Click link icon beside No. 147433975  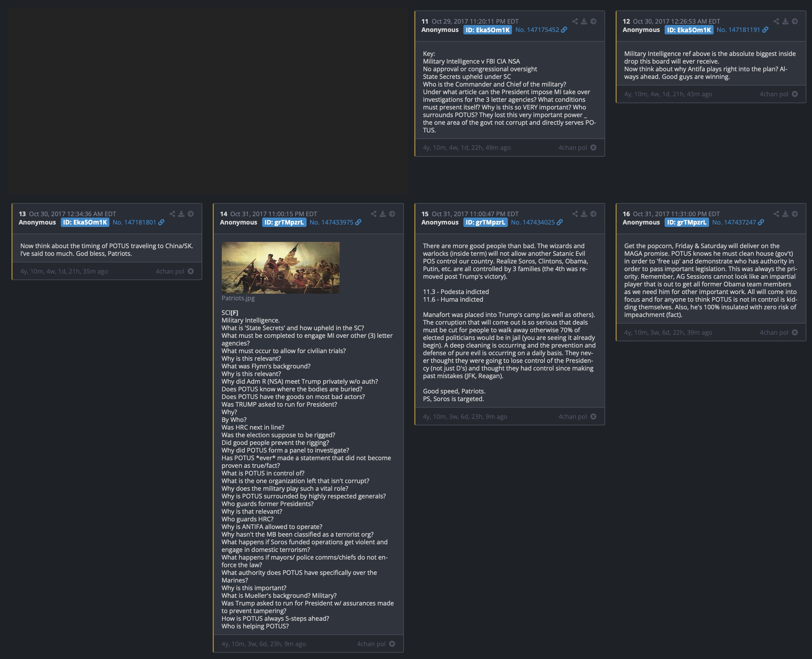358,222
